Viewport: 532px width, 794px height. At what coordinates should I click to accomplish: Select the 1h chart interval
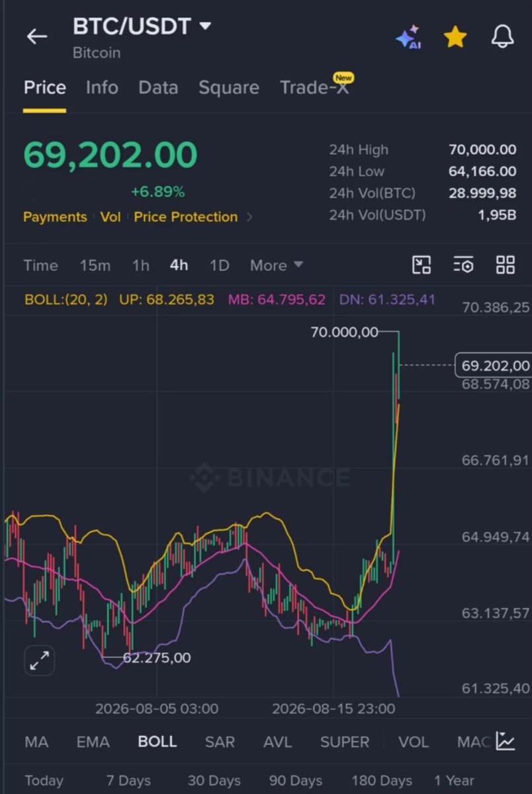click(x=140, y=265)
